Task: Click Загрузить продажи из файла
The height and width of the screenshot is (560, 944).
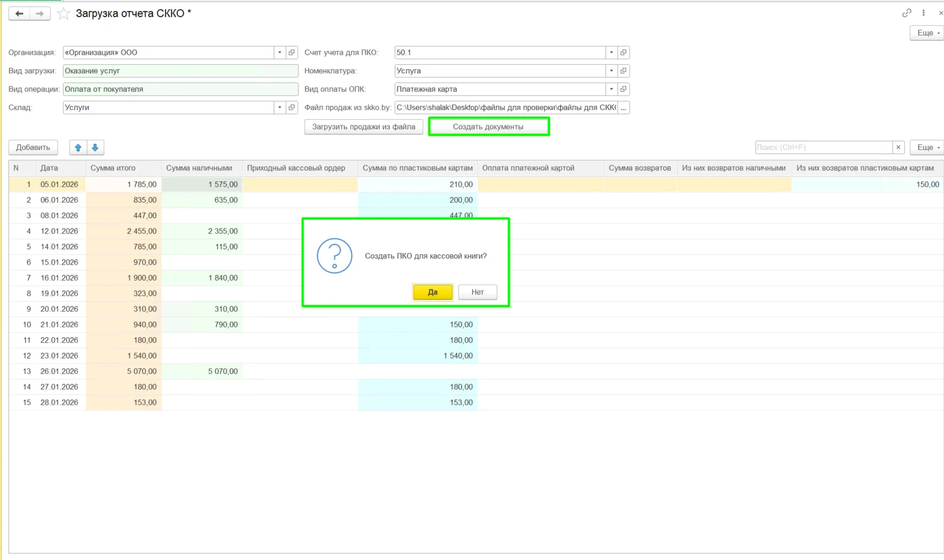Action: (x=364, y=127)
